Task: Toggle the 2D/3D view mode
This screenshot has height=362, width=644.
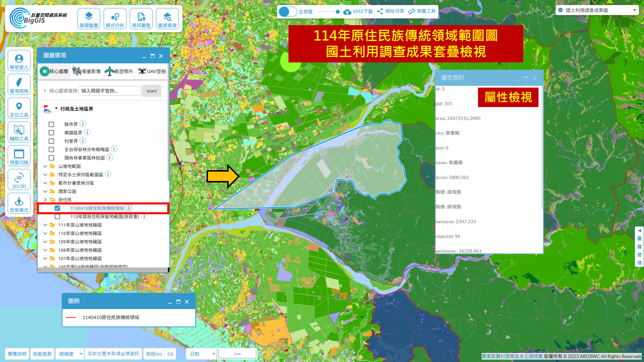Action: coord(19,179)
